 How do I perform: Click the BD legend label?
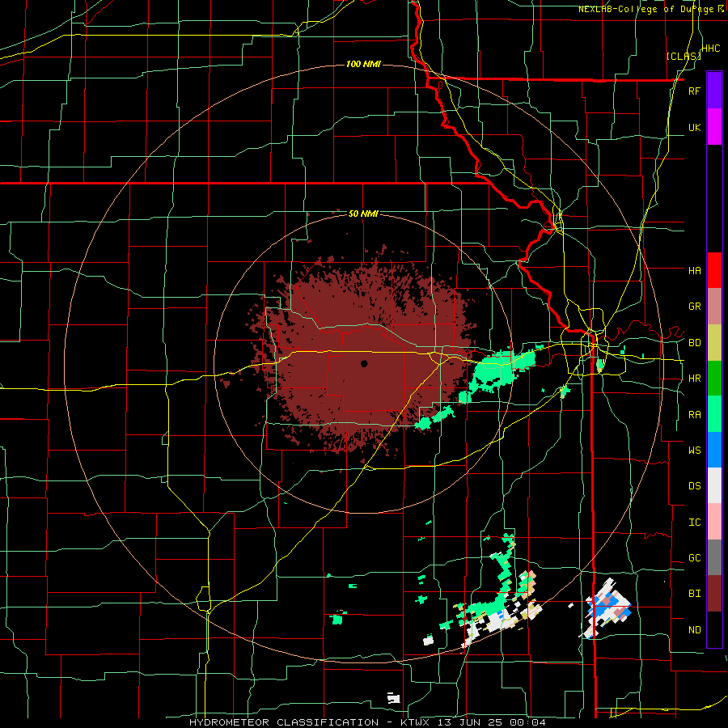pyautogui.click(x=694, y=343)
